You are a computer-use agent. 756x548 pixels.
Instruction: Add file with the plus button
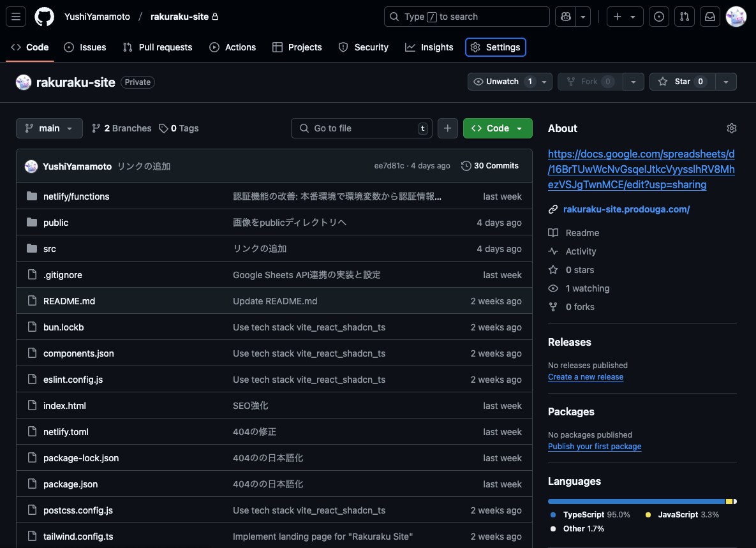447,128
